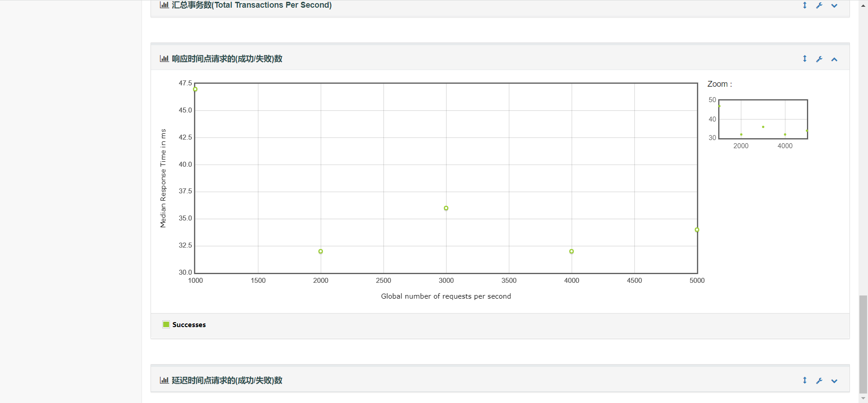Click the Global number of requests per second label
868x403 pixels.
[x=446, y=296]
